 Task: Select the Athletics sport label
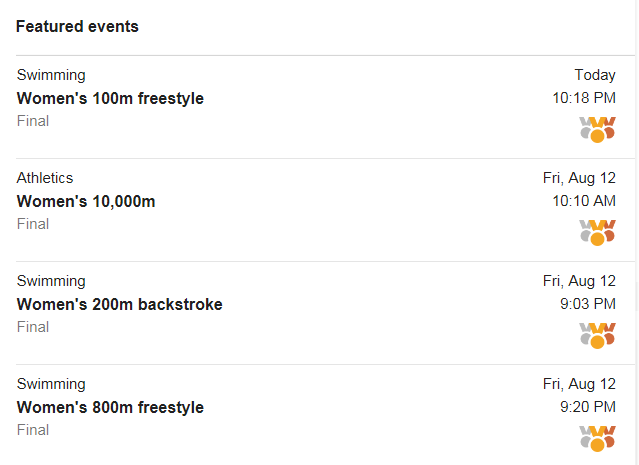click(x=45, y=178)
